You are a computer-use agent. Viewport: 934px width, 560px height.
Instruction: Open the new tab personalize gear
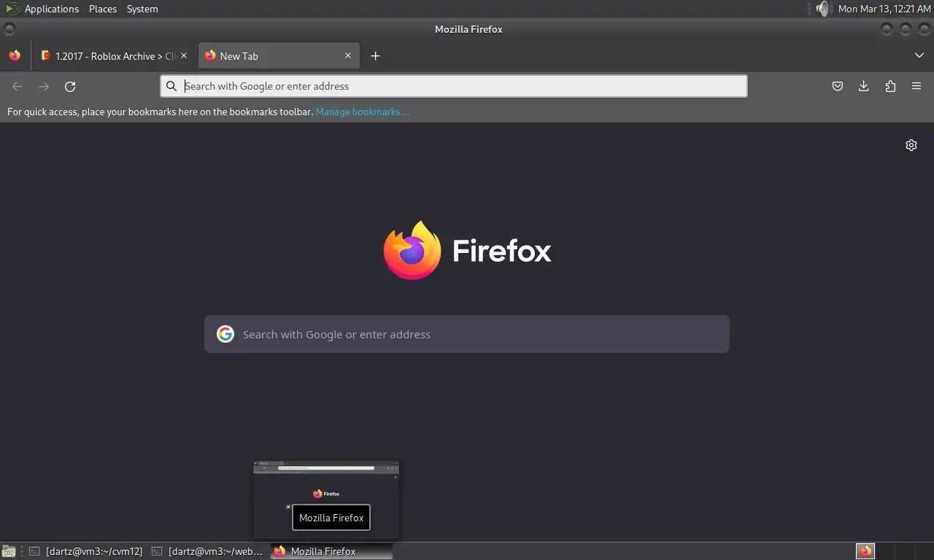pyautogui.click(x=911, y=145)
